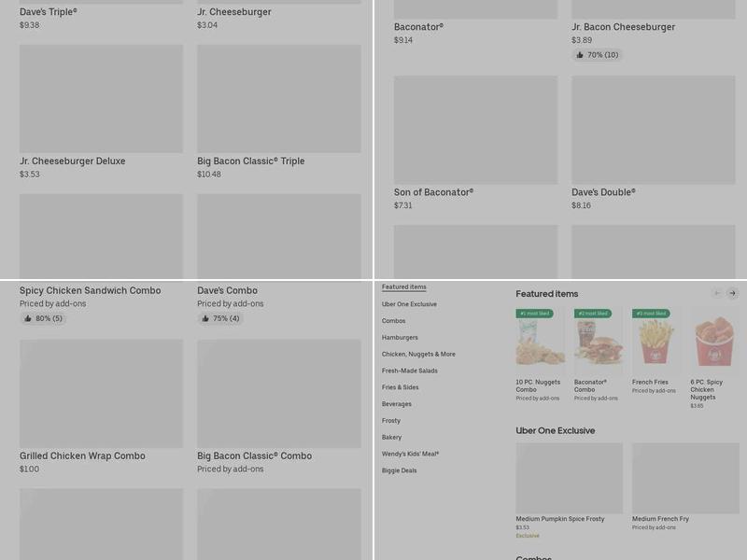
Task: Open French Fries featured image
Action: [x=656, y=341]
